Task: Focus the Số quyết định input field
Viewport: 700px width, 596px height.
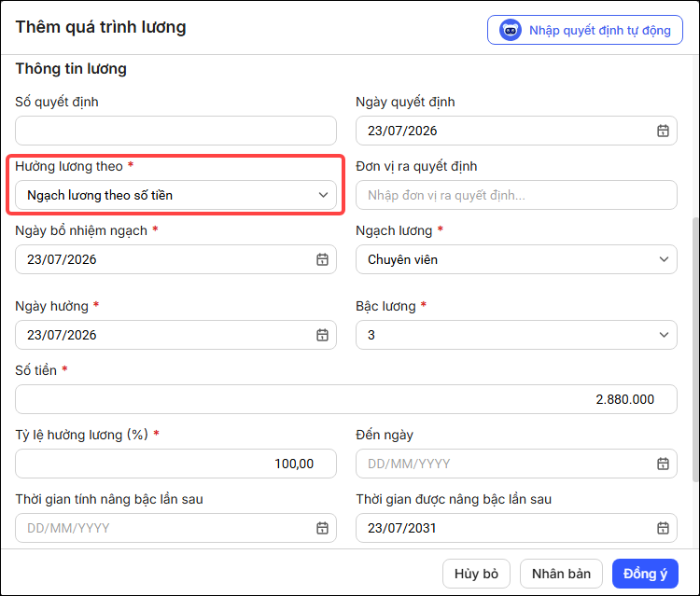Action: coord(175,131)
